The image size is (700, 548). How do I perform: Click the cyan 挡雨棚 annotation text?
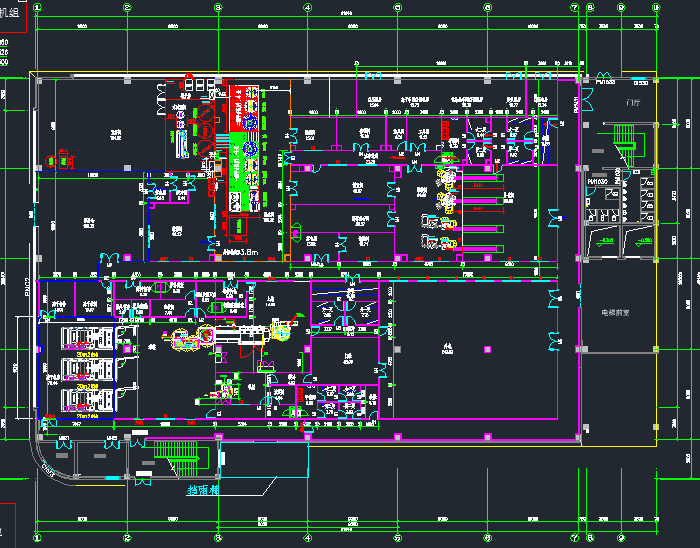[x=204, y=491]
